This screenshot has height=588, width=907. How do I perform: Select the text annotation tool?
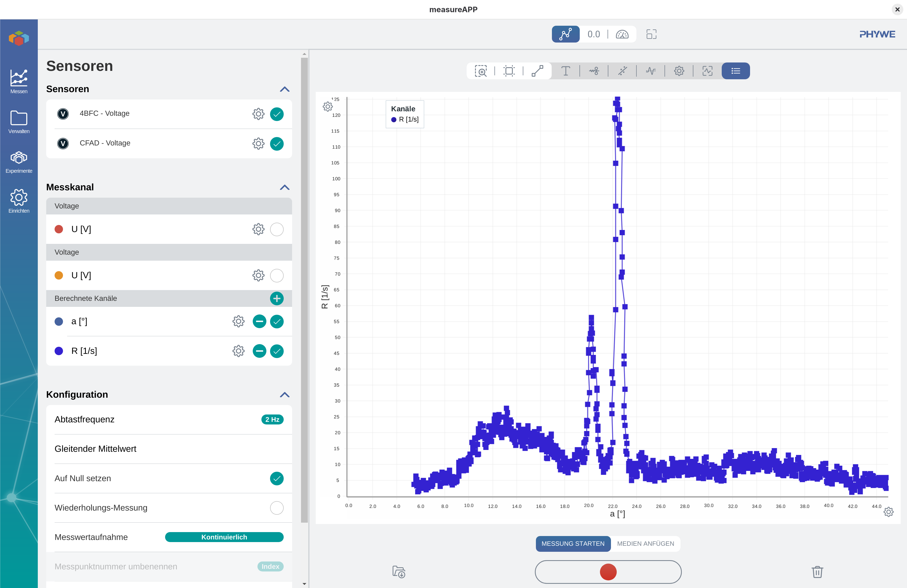[x=566, y=71]
